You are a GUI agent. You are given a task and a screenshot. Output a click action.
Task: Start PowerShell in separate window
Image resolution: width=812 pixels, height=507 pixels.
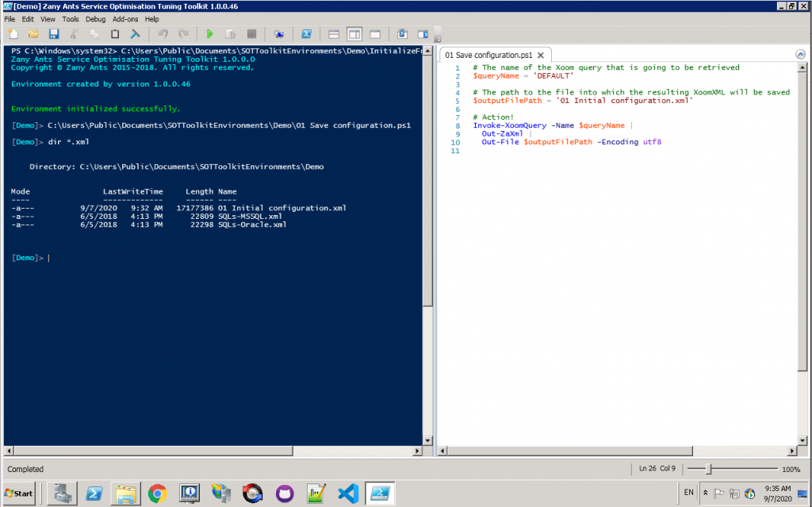[307, 34]
